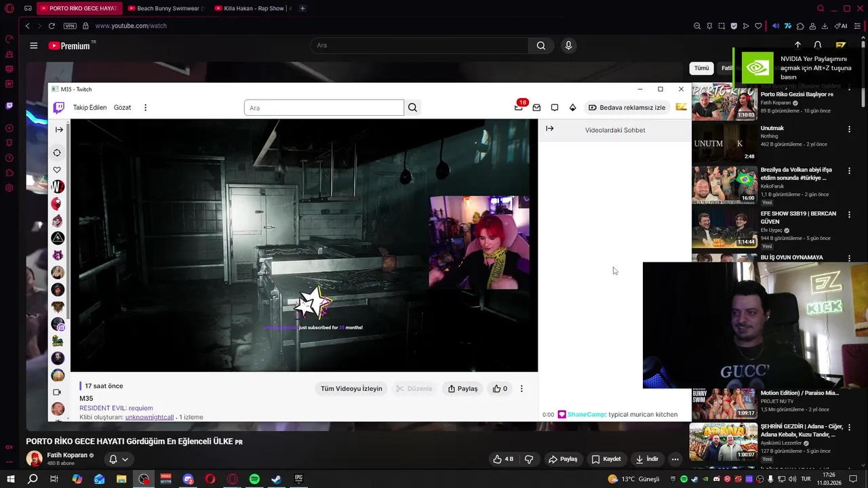Click Tüm Videoyu İzleyin button
Viewport: 868px width, 488px height.
pos(351,388)
